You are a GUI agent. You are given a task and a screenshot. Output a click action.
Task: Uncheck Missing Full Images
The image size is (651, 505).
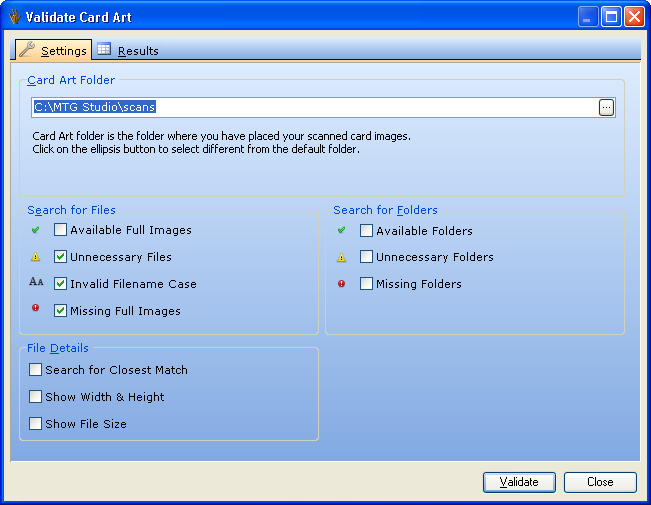click(x=60, y=311)
